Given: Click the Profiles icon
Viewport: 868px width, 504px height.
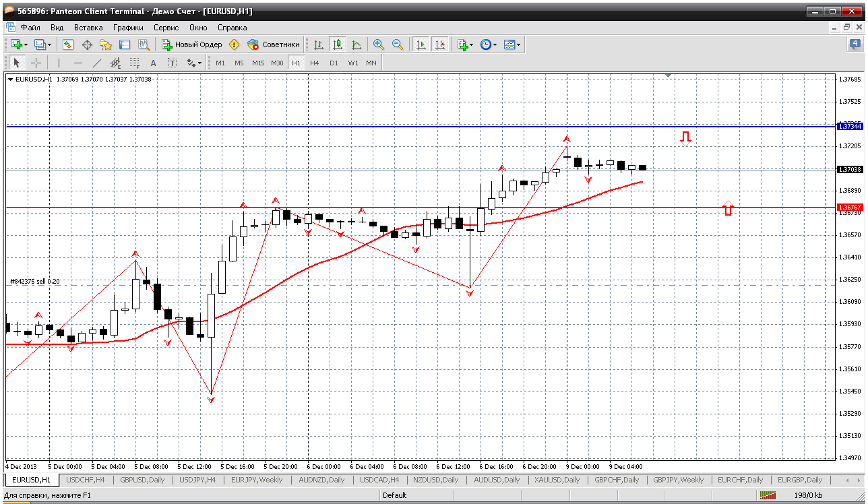Looking at the screenshot, I should pyautogui.click(x=39, y=44).
